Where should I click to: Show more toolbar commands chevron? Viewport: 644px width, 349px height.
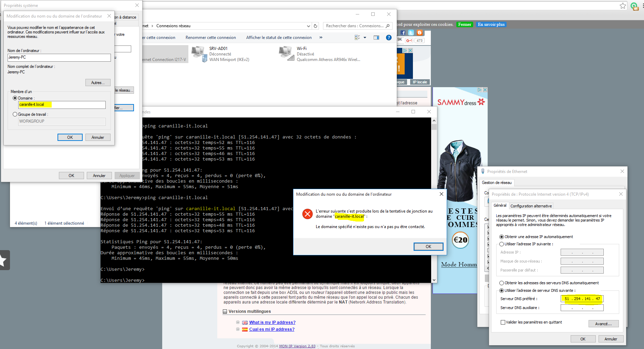(321, 38)
